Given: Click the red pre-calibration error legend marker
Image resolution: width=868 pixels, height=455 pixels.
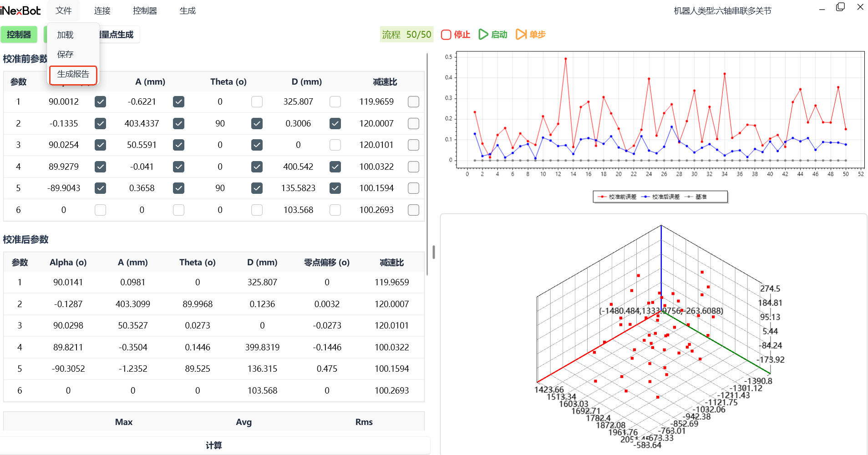Looking at the screenshot, I should (603, 197).
